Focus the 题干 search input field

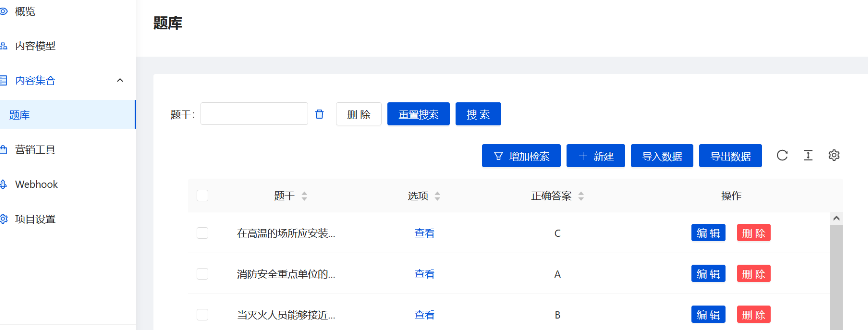(x=254, y=114)
